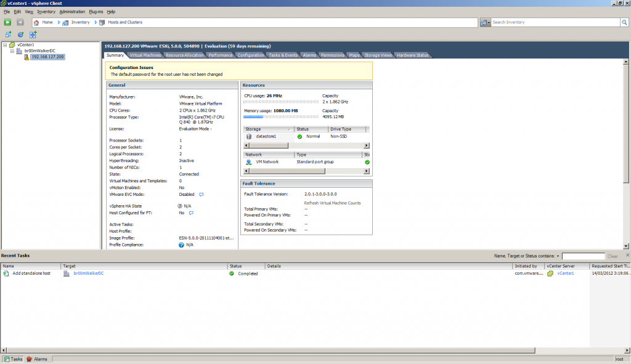
Task: Click the middle toolbar icon under the navigation bar
Action: click(x=20, y=34)
